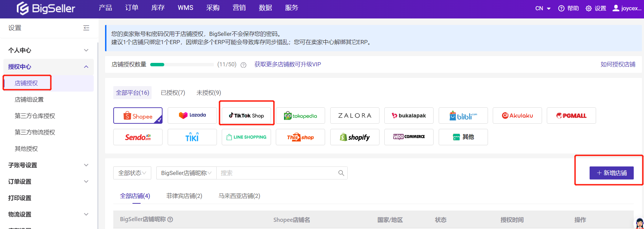Switch to the 已授权(7) tab
The width and height of the screenshot is (644, 229).
[x=173, y=93]
